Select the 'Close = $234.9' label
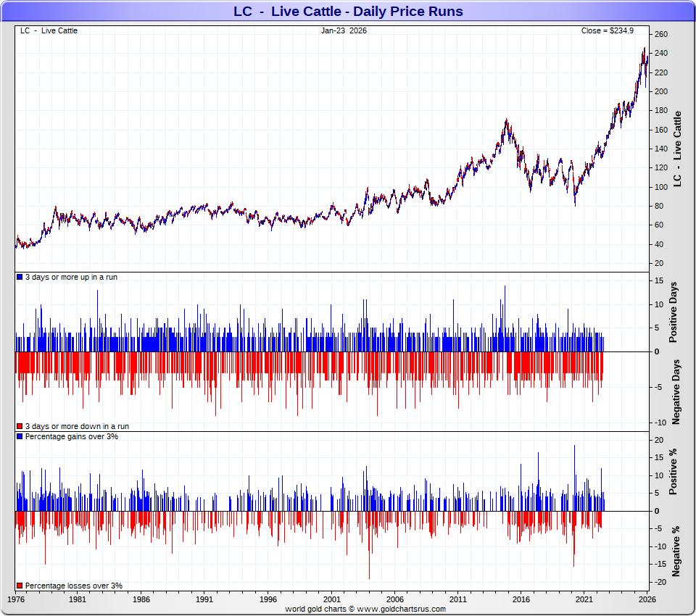 coord(607,30)
